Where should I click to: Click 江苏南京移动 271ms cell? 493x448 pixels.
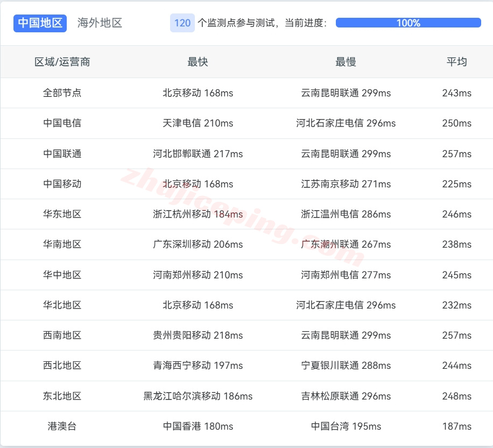pos(346,184)
